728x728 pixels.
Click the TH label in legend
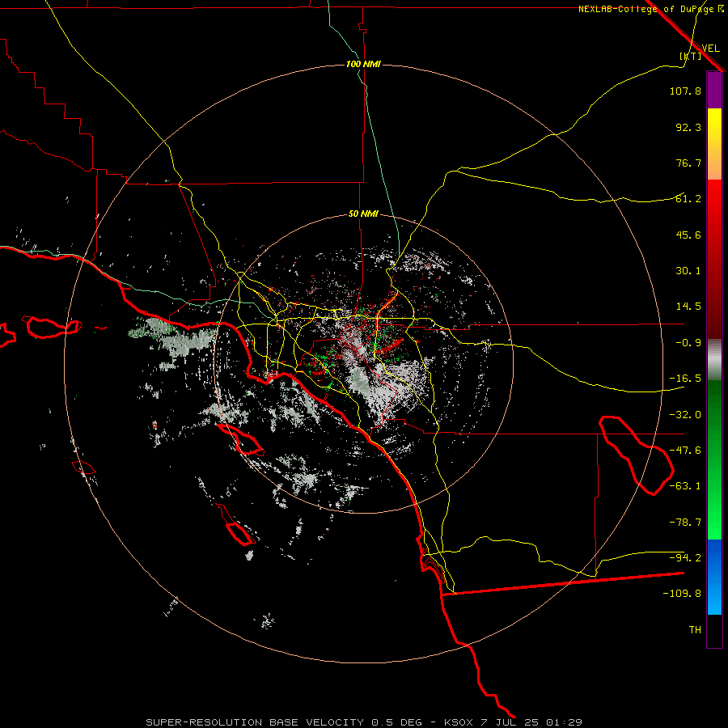pyautogui.click(x=695, y=630)
